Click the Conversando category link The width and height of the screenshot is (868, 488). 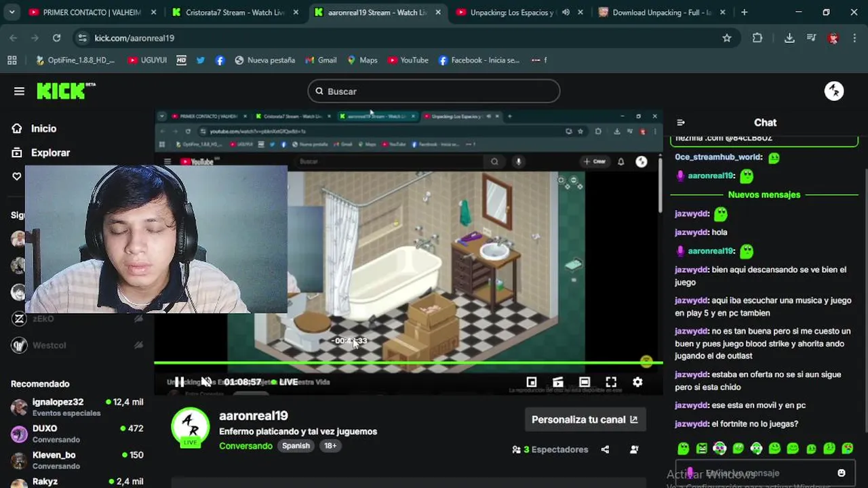click(x=245, y=445)
